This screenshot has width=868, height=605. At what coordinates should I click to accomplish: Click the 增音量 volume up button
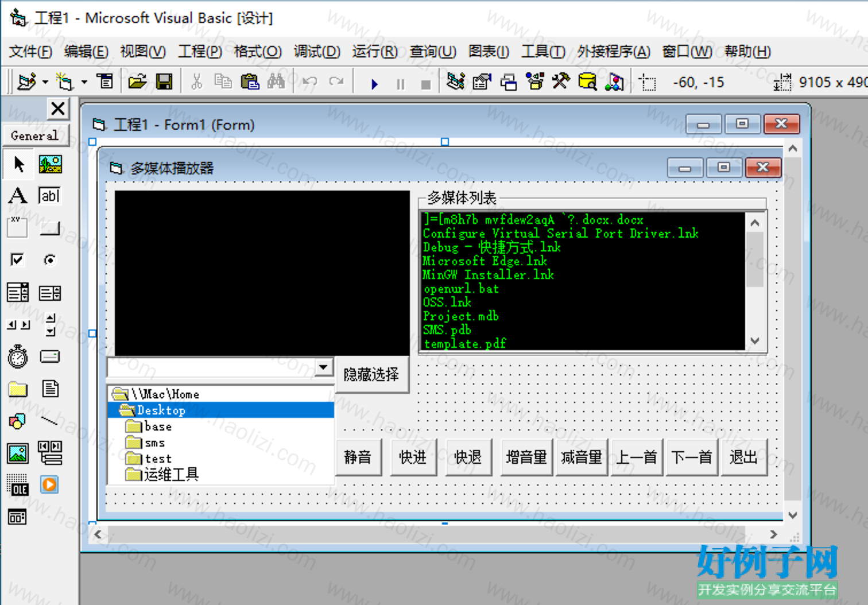(526, 457)
